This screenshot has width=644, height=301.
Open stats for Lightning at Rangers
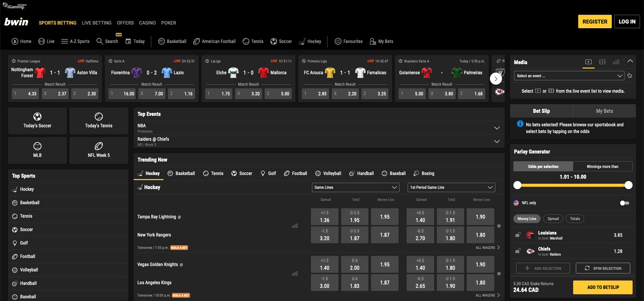295,226
